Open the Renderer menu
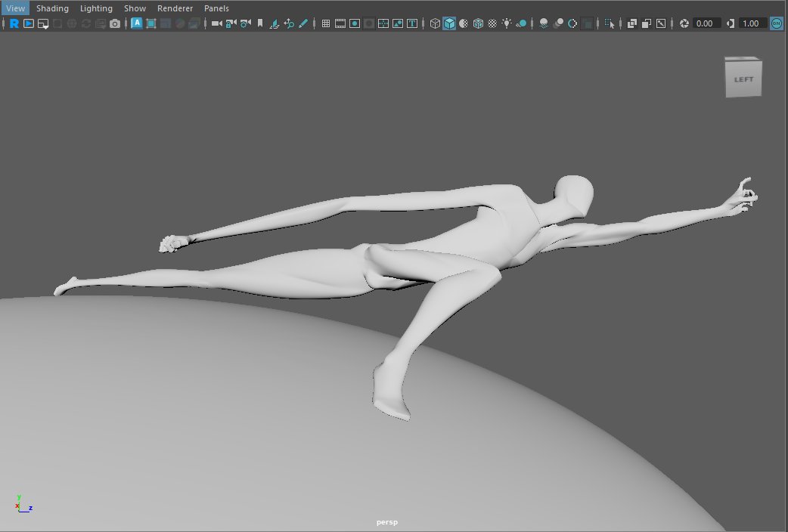The width and height of the screenshot is (788, 532). click(175, 8)
